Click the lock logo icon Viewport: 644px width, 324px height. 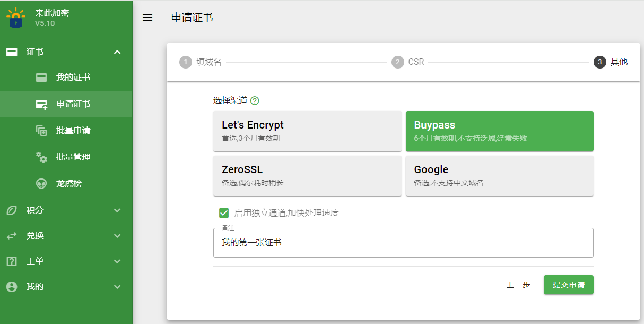tap(16, 18)
